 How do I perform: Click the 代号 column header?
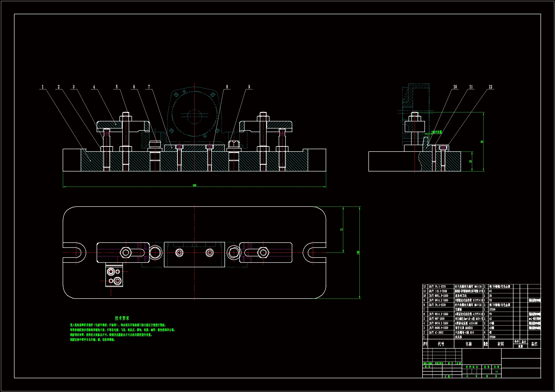tap(441, 344)
